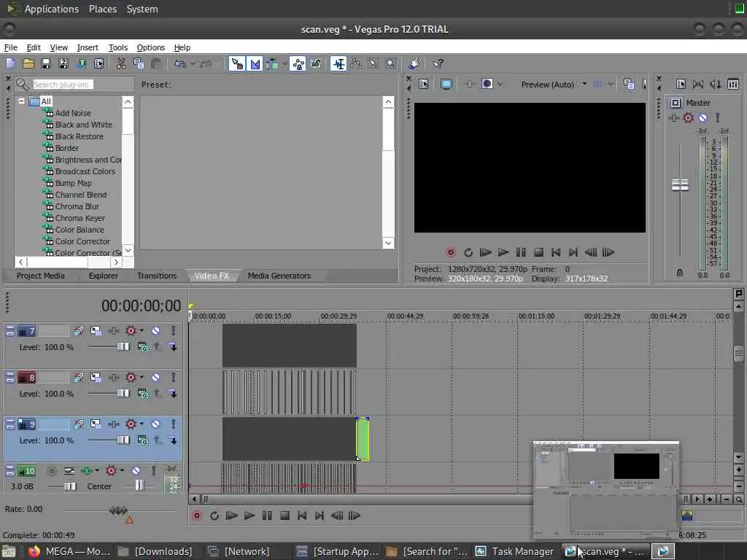Adjust audio track 10 volume slider
Screen dimensions: 747x560
[69, 486]
